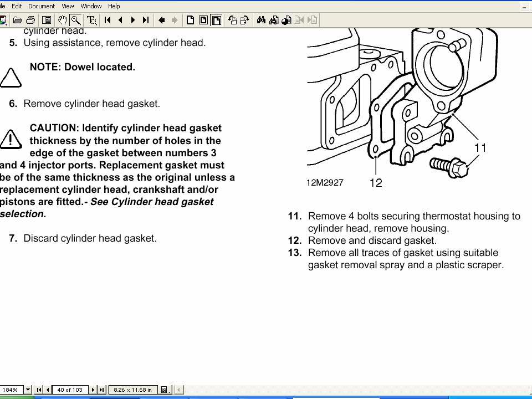Open the Document menu
The image size is (532, 399).
point(42,6)
